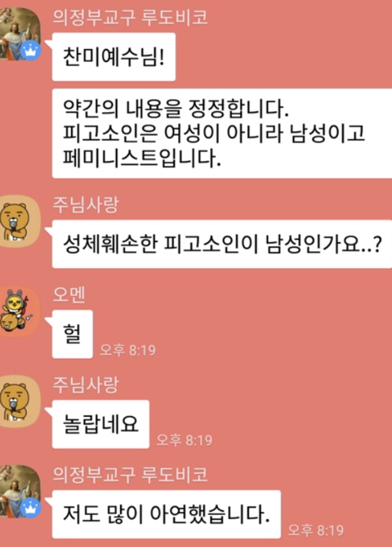
Task: Select the 놀랍네요 message bubble
Action: pyautogui.click(x=100, y=424)
